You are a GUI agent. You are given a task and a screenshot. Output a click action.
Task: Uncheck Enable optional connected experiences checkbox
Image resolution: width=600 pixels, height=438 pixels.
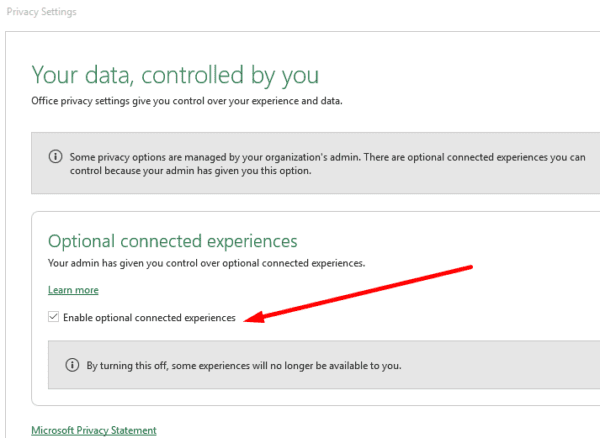(x=54, y=318)
